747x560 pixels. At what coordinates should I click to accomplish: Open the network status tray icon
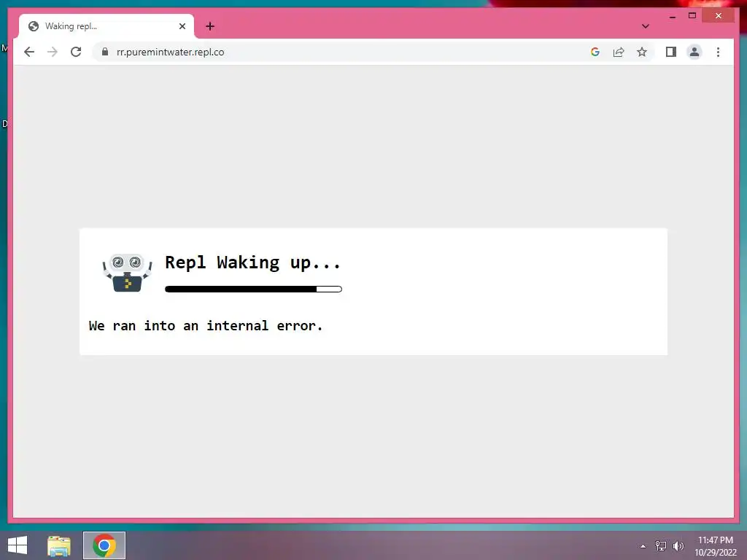coord(661,546)
